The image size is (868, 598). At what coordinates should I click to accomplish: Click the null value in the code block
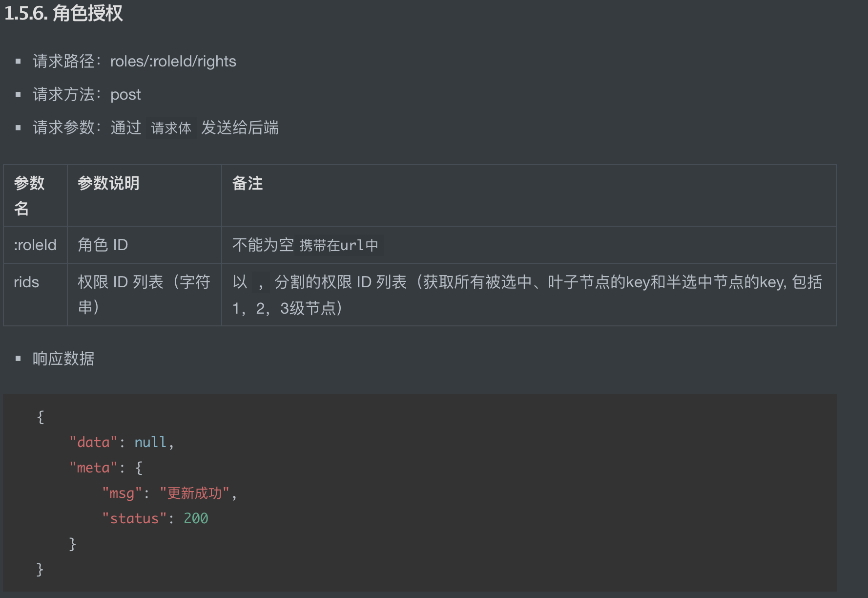(x=150, y=442)
